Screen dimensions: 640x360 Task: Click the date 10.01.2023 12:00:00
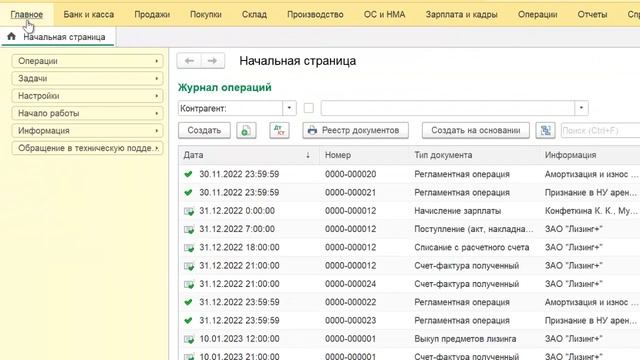[239, 339]
